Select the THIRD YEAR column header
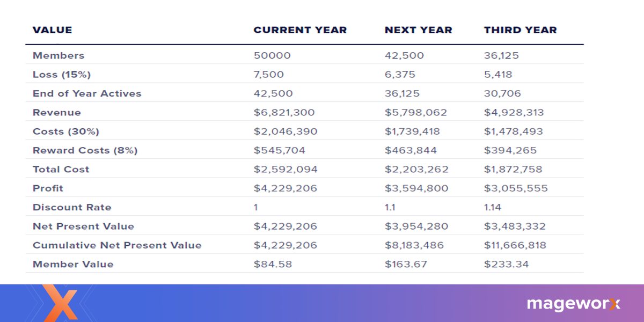 [520, 30]
